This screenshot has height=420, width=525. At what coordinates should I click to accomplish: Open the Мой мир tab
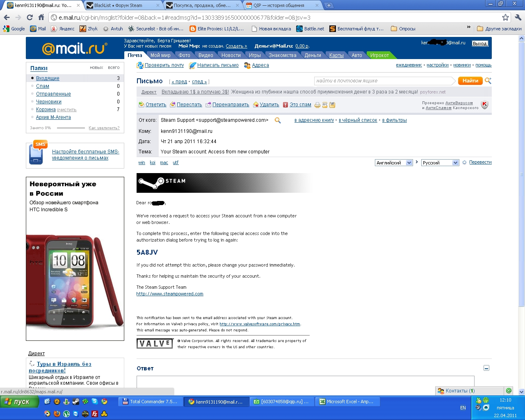pos(160,55)
